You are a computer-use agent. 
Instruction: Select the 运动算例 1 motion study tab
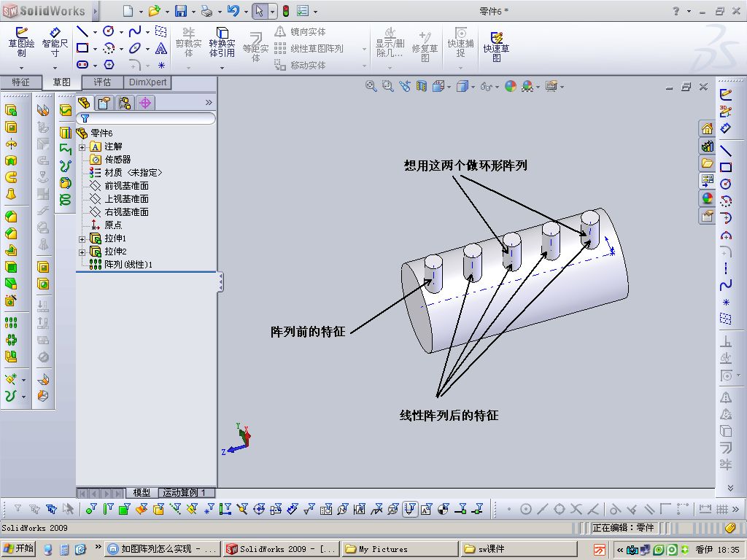coord(184,493)
